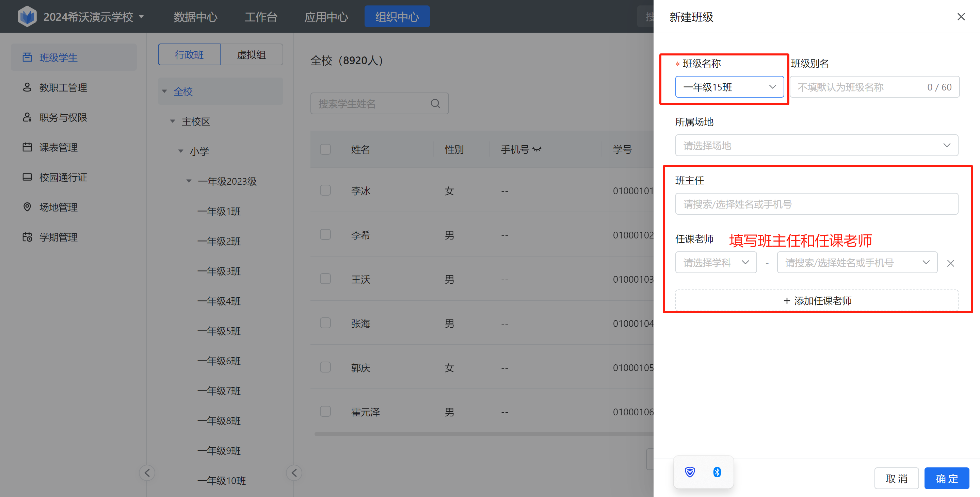Check the box for student 李希
980x497 pixels.
tap(325, 235)
